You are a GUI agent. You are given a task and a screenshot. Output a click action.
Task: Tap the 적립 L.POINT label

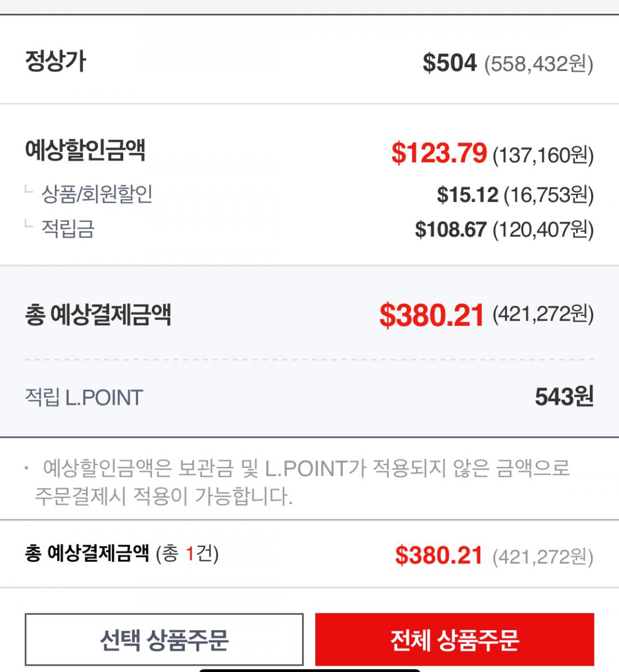tap(84, 397)
